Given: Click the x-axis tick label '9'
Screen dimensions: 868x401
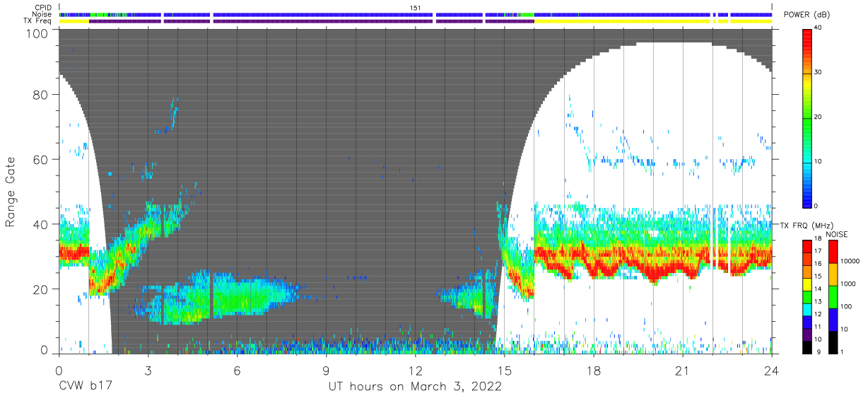Looking at the screenshot, I should click(x=326, y=371).
